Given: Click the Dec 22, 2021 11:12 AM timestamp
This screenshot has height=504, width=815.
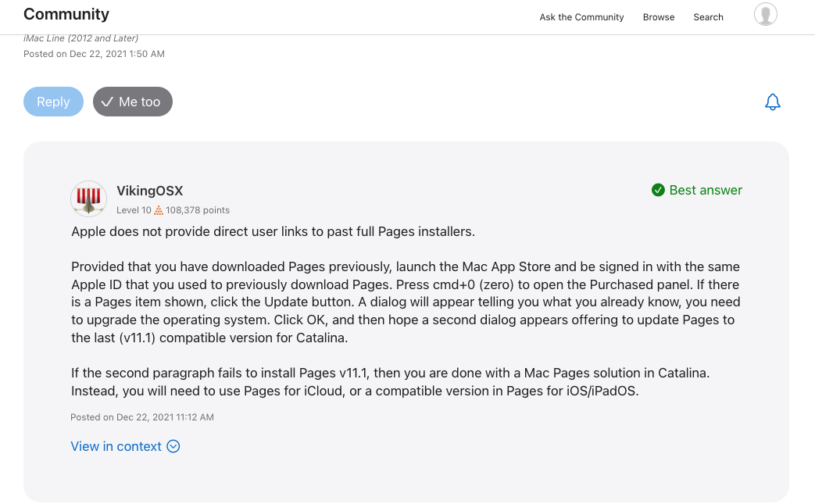Looking at the screenshot, I should (164, 417).
